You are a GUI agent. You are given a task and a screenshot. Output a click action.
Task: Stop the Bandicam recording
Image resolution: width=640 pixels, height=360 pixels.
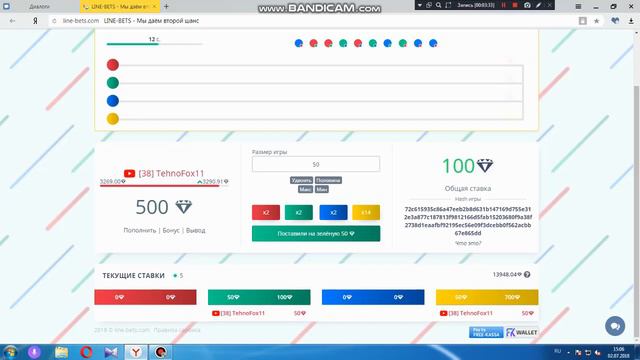pos(515,5)
